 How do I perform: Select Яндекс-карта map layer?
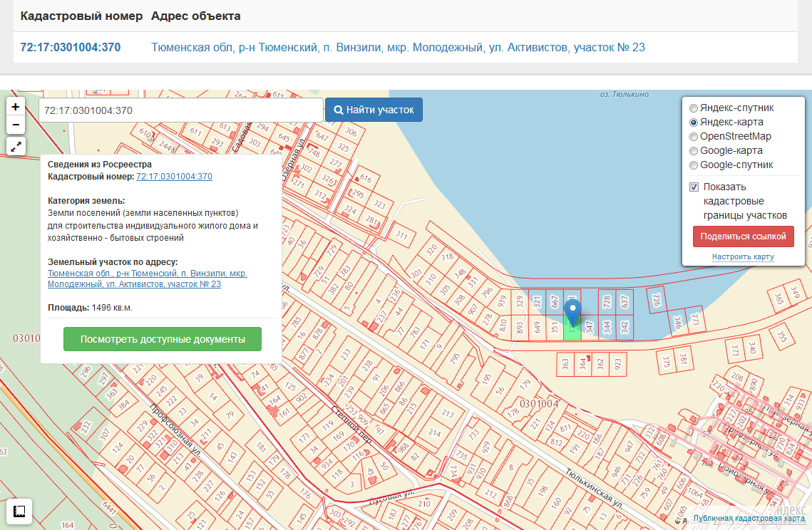694,123
